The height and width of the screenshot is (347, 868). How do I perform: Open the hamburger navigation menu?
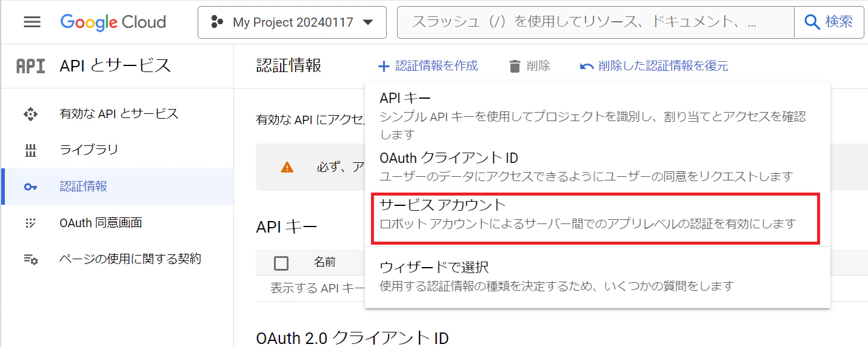click(32, 22)
